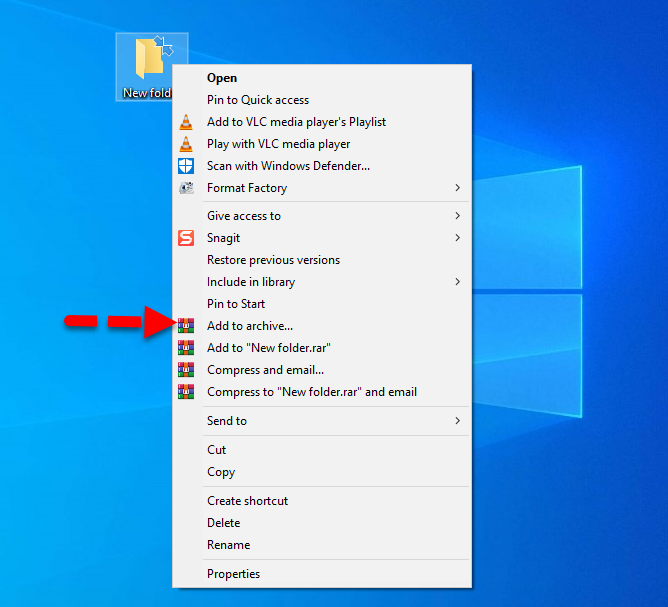Click the red Snagit icon
This screenshot has height=607, width=668.
pos(185,238)
